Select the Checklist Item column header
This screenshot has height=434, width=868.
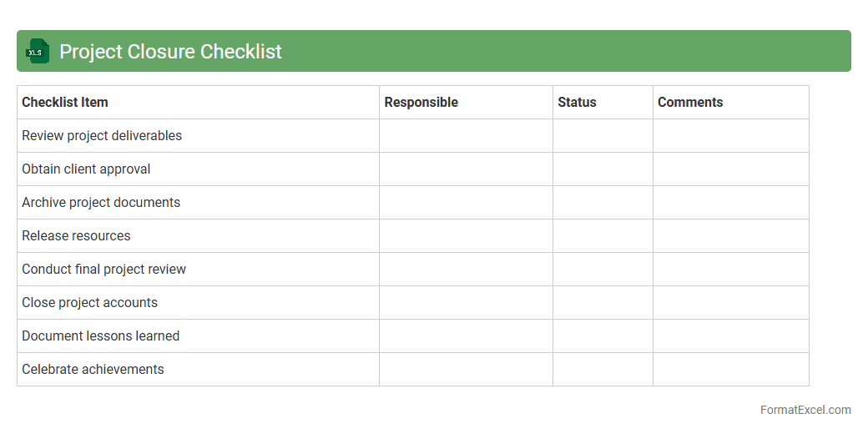pyautogui.click(x=65, y=103)
